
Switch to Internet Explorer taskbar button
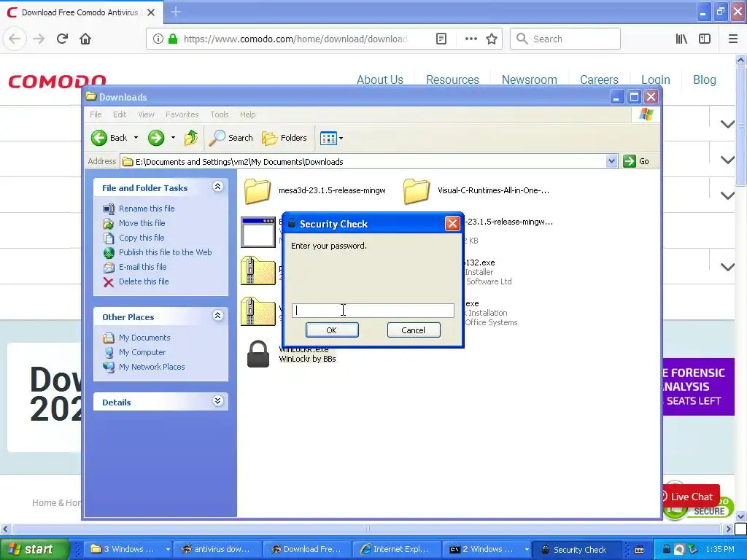395,549
